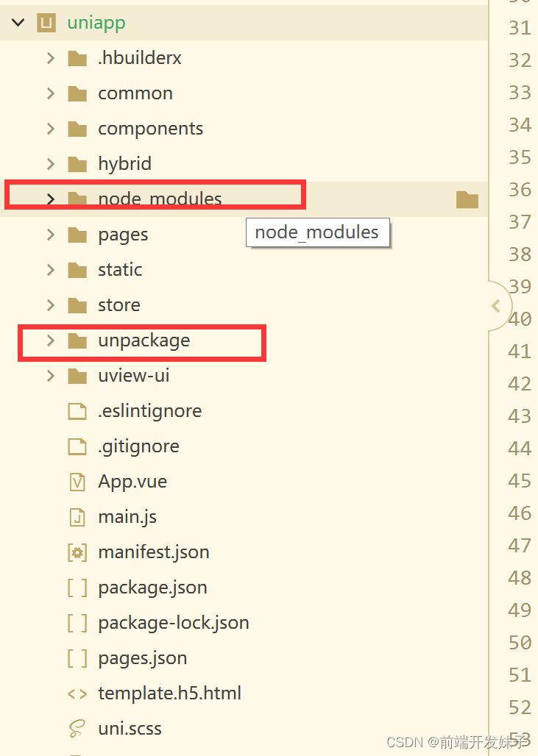Click the package.json bracket icon
The height and width of the screenshot is (756, 538).
pyautogui.click(x=78, y=588)
